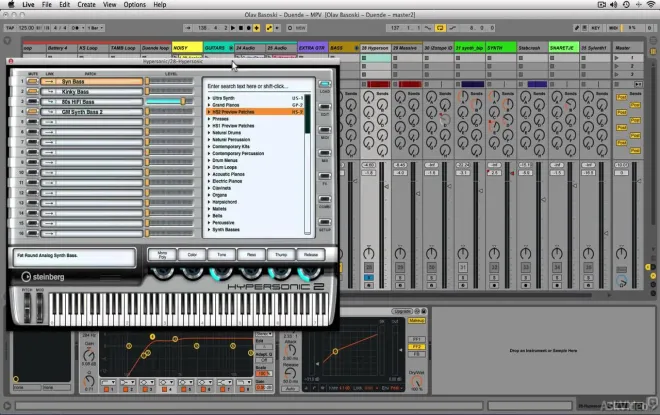This screenshot has width=660, height=415.
Task: Select the Kinky Bass patch row
Action: point(92,91)
